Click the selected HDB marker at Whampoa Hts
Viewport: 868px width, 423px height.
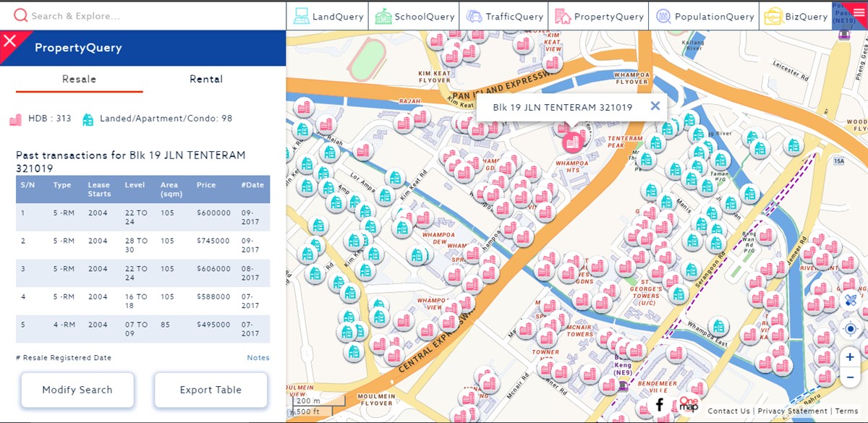tap(572, 142)
